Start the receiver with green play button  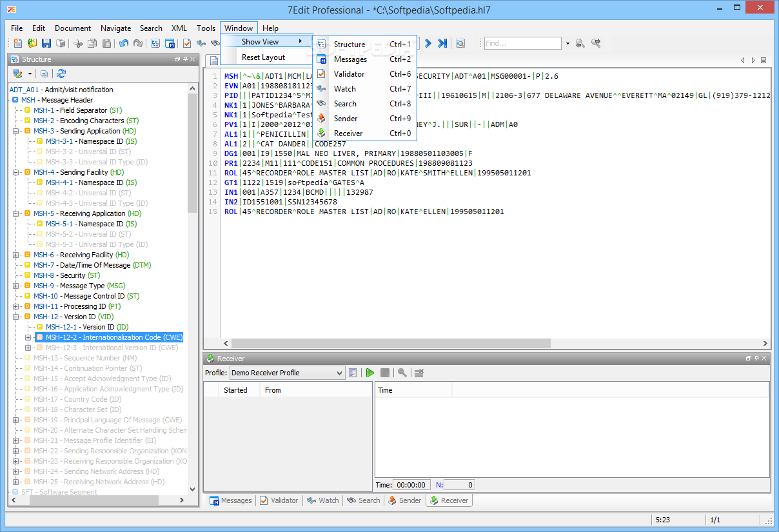(x=370, y=373)
